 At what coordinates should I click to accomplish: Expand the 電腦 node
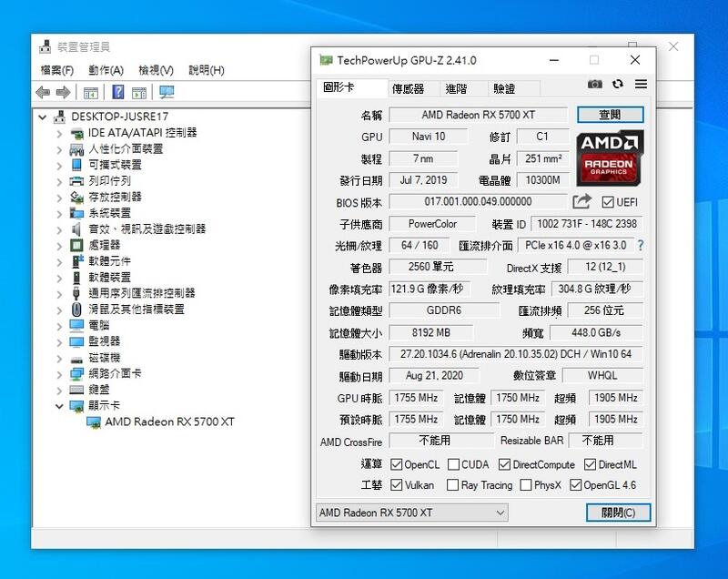[x=59, y=326]
